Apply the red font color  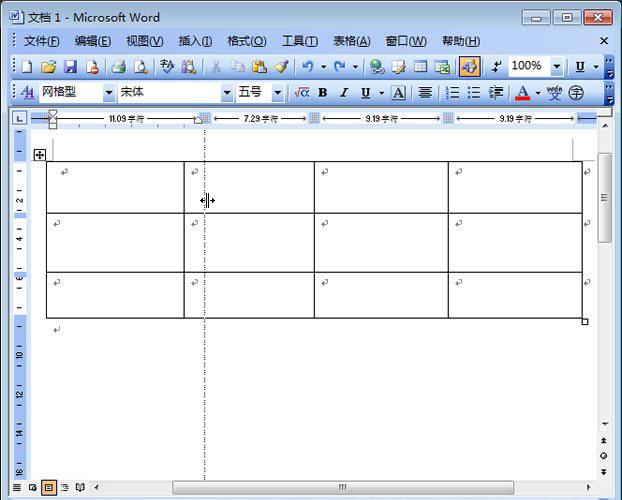(522, 93)
